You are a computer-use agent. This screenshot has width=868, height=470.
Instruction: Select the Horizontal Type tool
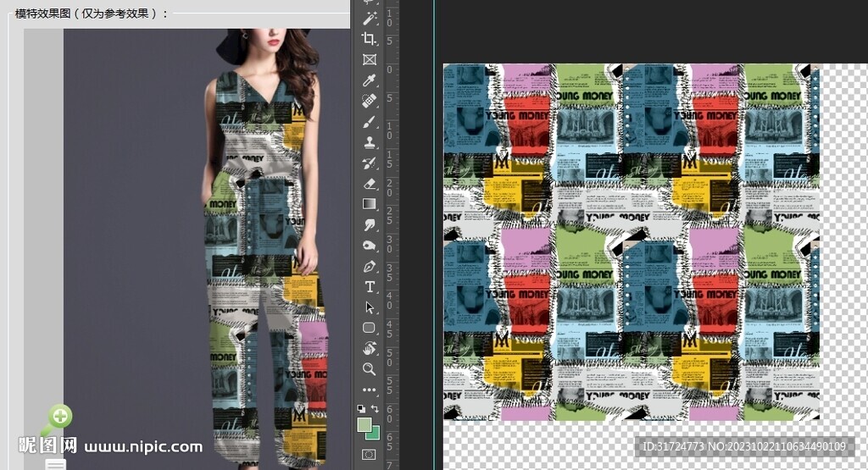coord(370,286)
